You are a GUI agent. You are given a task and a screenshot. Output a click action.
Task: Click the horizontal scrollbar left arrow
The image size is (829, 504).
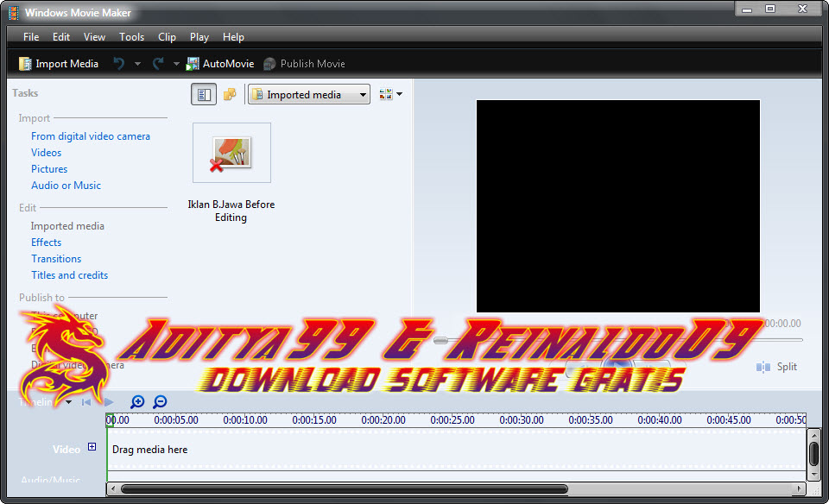pos(112,489)
